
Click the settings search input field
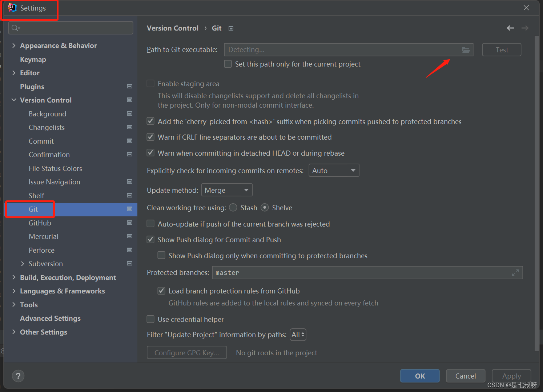(71, 28)
